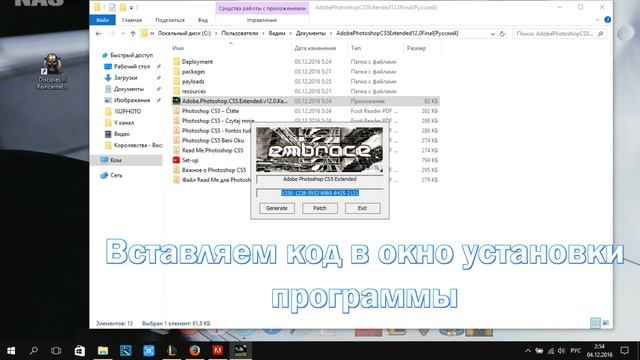Open the Поделиться ribbon tab
This screenshot has height=360, width=640.
pos(170,20)
